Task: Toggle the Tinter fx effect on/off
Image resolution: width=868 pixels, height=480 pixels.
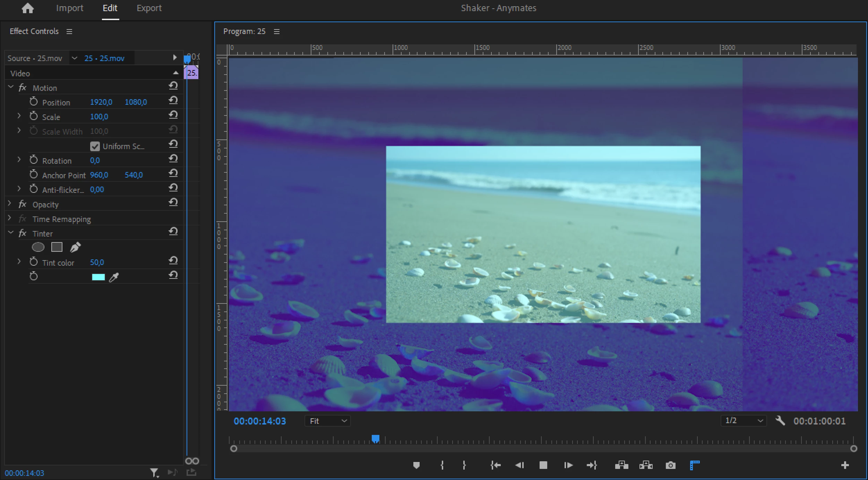Action: [23, 233]
